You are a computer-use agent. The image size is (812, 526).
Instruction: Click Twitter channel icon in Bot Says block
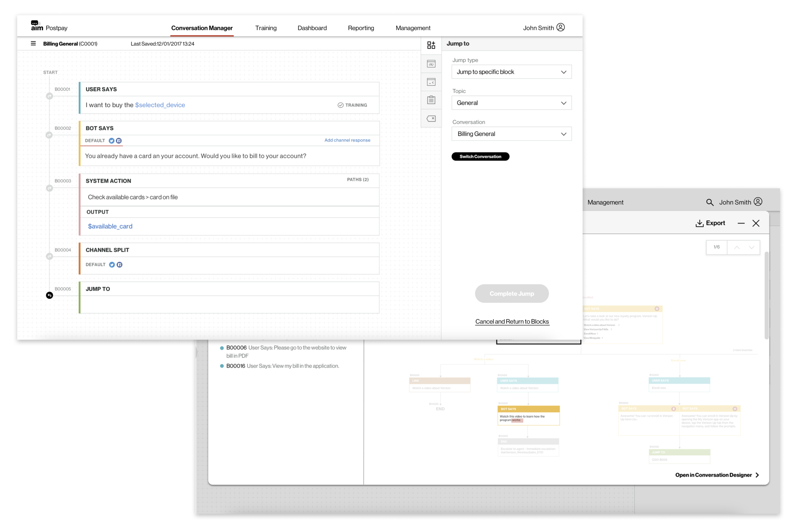click(112, 141)
